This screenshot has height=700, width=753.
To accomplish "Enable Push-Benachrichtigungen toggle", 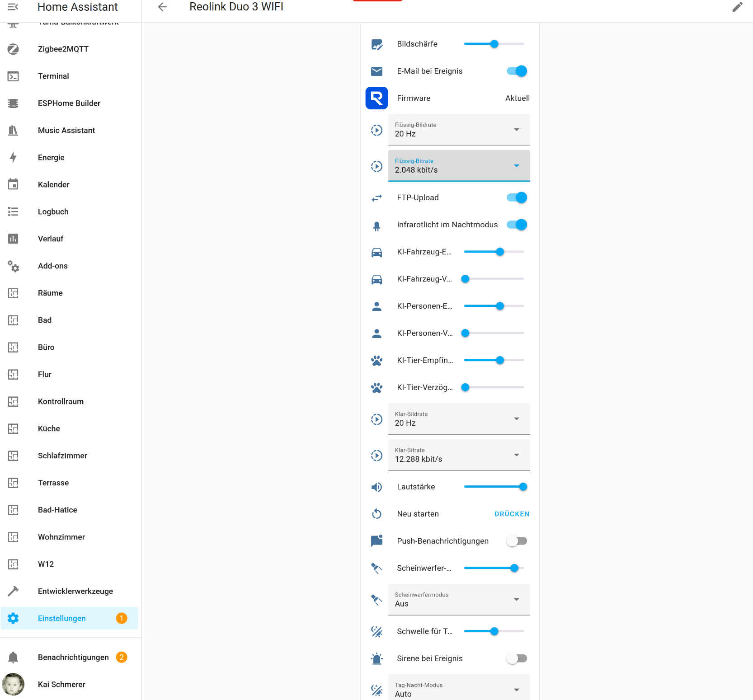I will (517, 541).
